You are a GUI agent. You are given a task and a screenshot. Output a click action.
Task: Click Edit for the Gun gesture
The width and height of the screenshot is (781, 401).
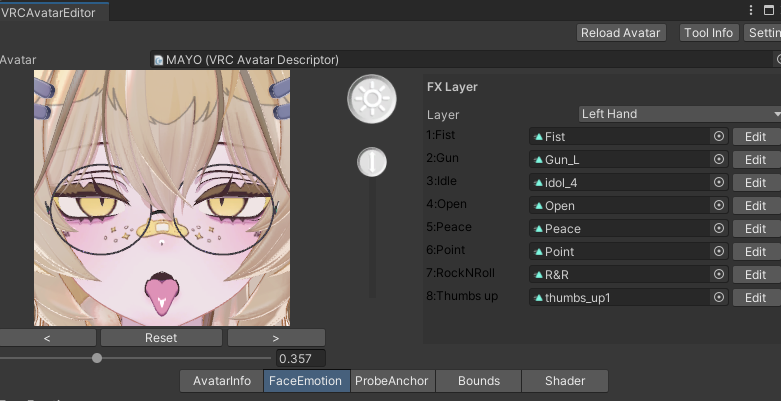tap(755, 159)
